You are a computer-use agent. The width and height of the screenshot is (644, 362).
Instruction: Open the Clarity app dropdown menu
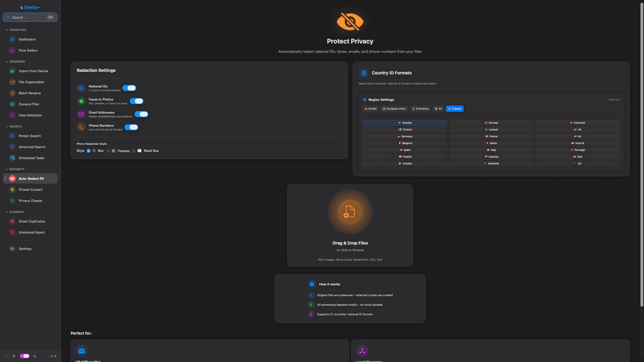pyautogui.click(x=30, y=7)
